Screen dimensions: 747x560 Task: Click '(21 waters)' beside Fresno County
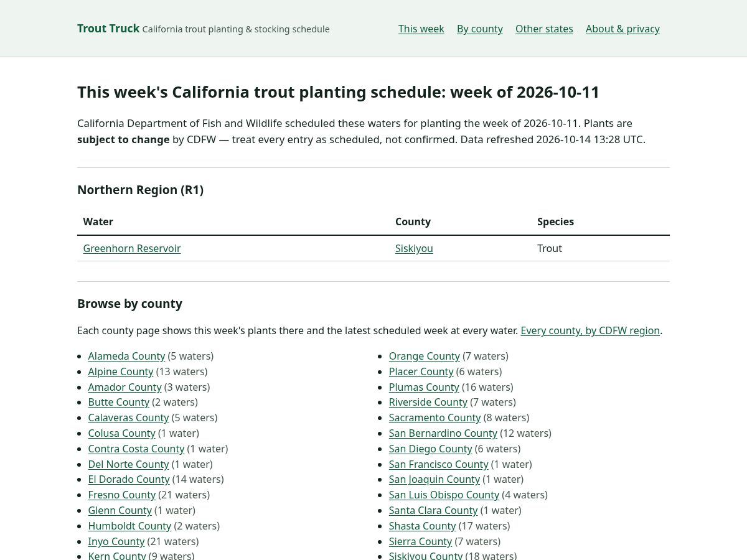tap(184, 495)
